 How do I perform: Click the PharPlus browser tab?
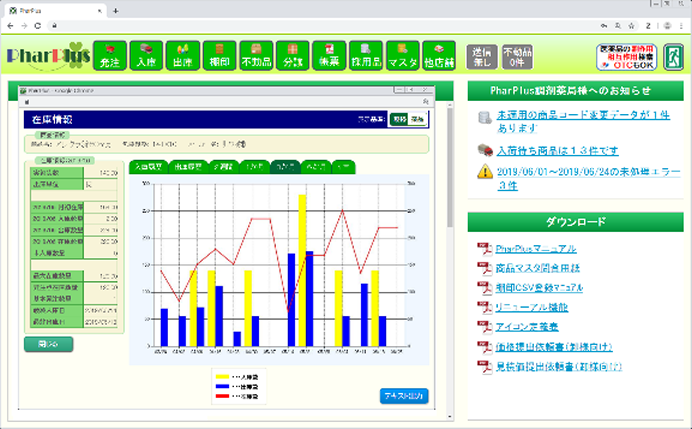click(56, 11)
